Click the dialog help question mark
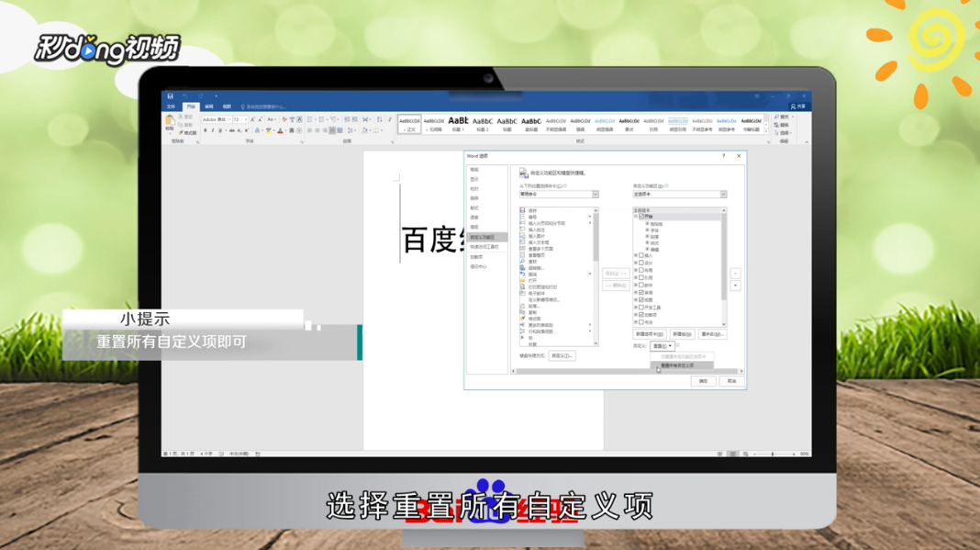 pyautogui.click(x=724, y=156)
